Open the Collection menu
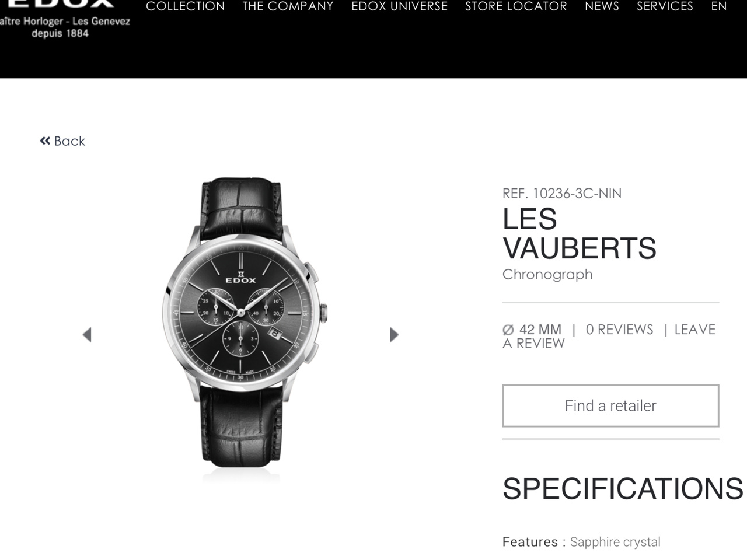The height and width of the screenshot is (560, 747). coord(185,6)
